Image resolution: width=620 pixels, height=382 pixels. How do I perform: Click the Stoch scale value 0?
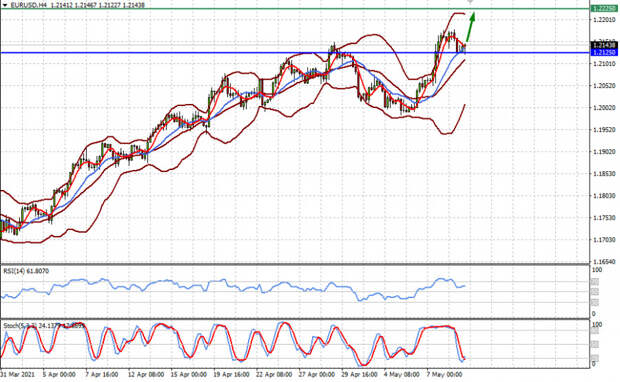(x=594, y=364)
